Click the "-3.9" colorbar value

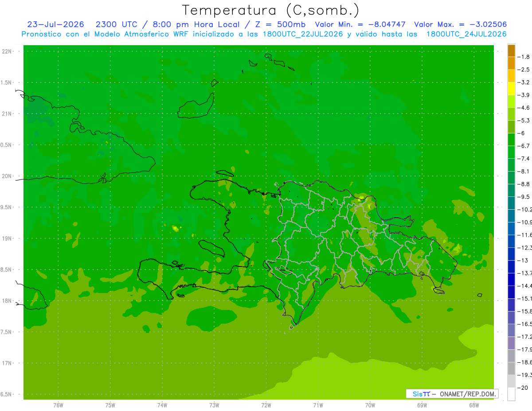524,95
